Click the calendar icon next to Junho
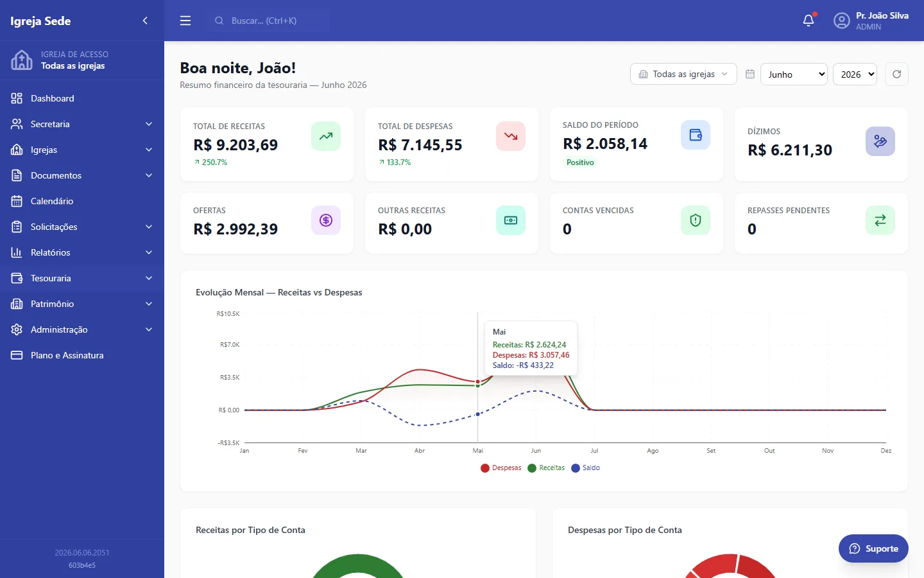The height and width of the screenshot is (578, 924). pos(749,74)
